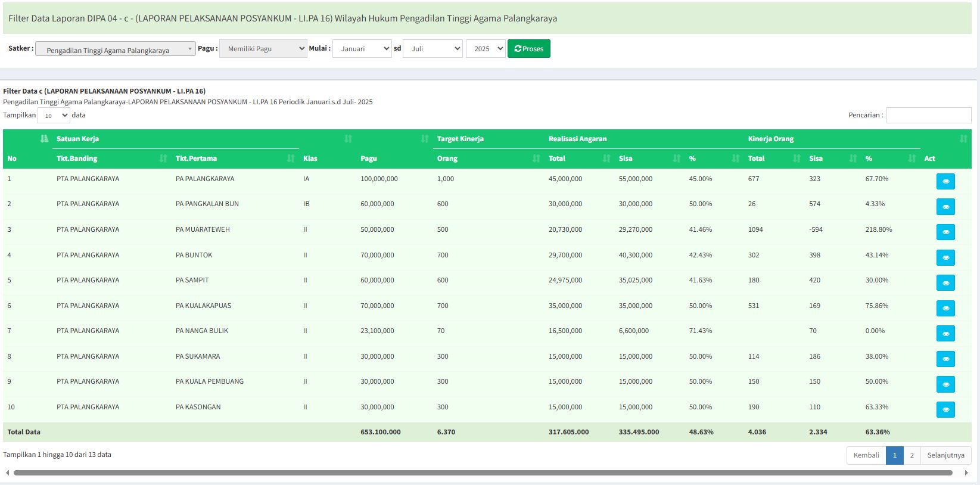View details for PA KUALAKAPUAS row
Viewport: 980px width, 485px height.
pyautogui.click(x=945, y=308)
